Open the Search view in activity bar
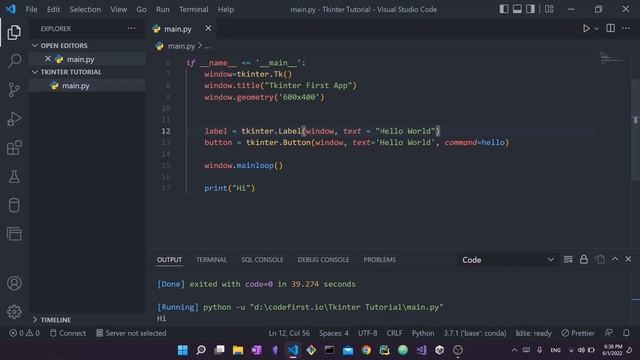Image resolution: width=640 pixels, height=360 pixels. tap(14, 61)
